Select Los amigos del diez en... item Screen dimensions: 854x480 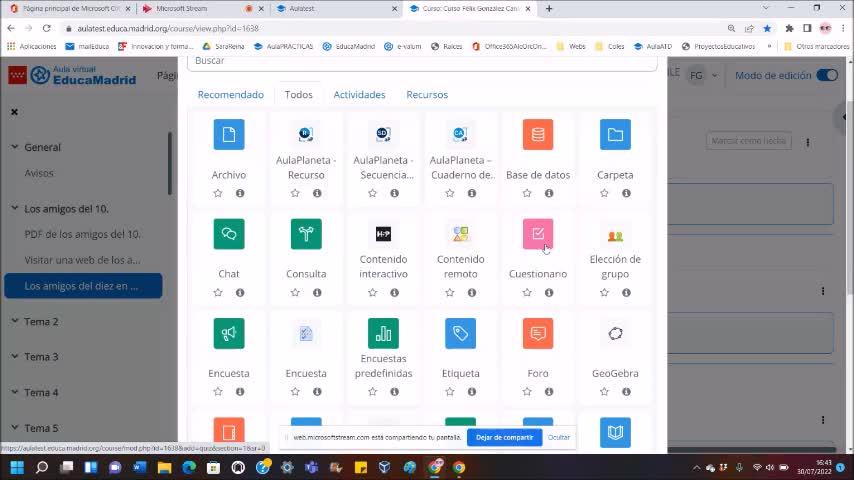[x=83, y=286]
